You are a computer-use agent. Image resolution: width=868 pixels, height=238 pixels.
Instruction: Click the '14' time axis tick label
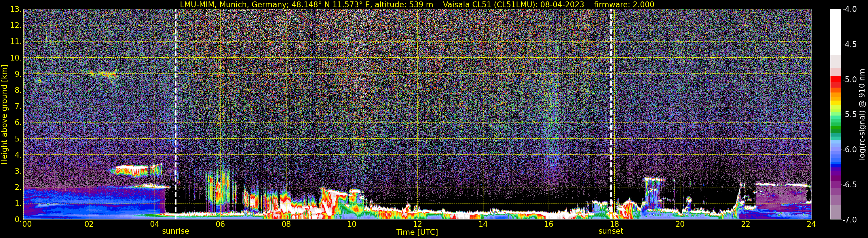pyautogui.click(x=483, y=224)
